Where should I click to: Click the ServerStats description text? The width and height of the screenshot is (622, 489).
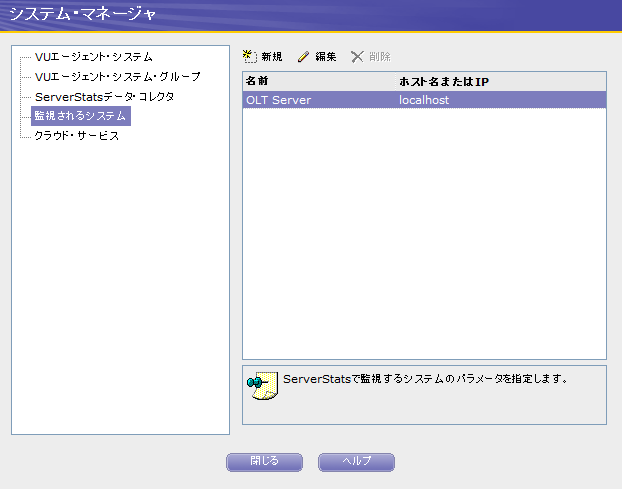pos(425,379)
